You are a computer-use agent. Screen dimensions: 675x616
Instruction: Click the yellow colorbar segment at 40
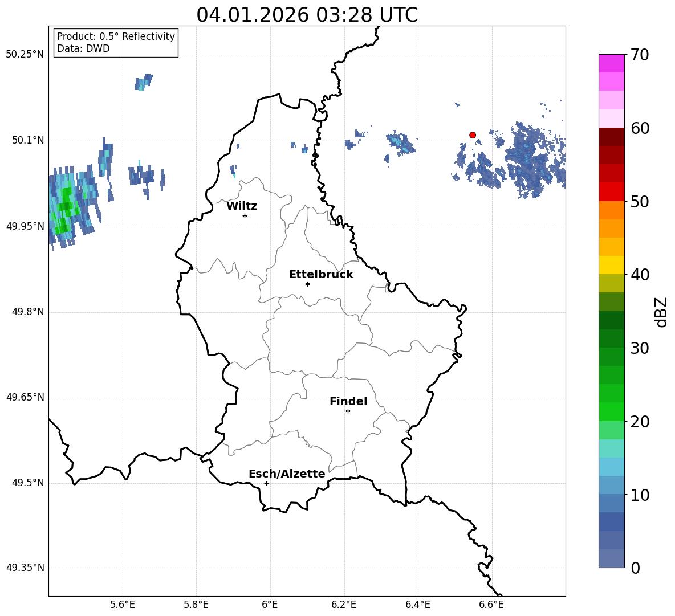point(611,265)
